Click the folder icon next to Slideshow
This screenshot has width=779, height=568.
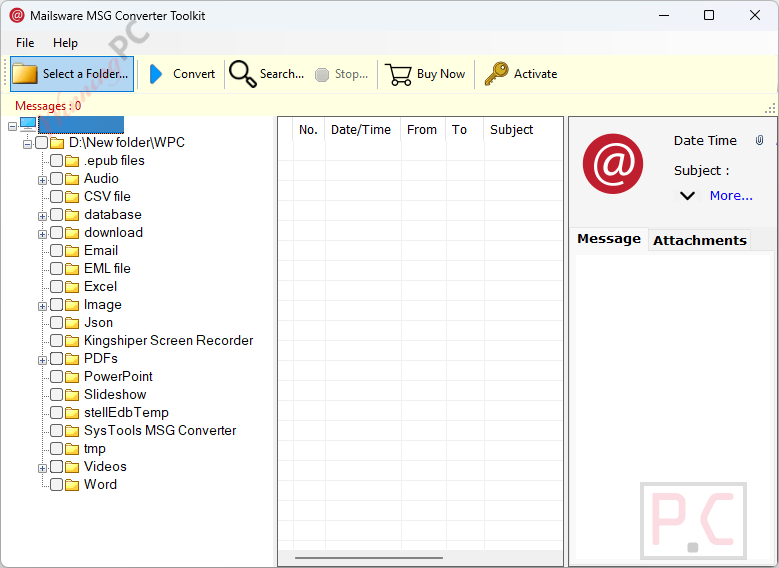72,395
